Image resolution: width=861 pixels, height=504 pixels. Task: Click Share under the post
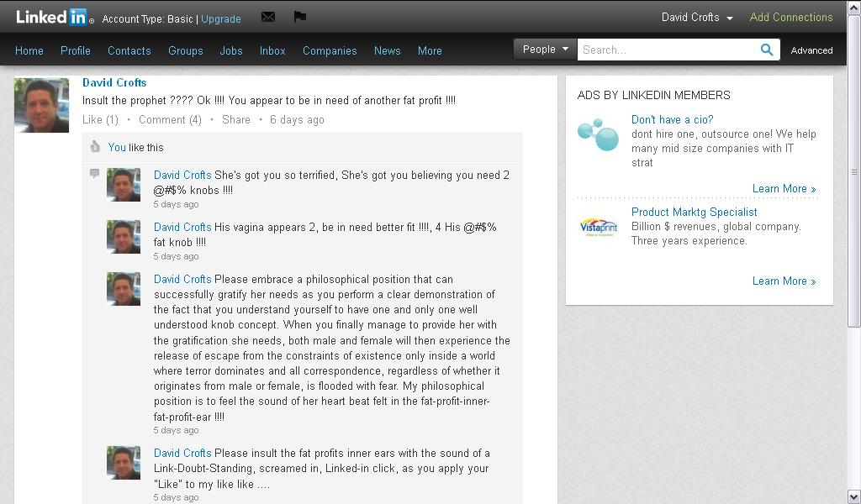pos(236,119)
